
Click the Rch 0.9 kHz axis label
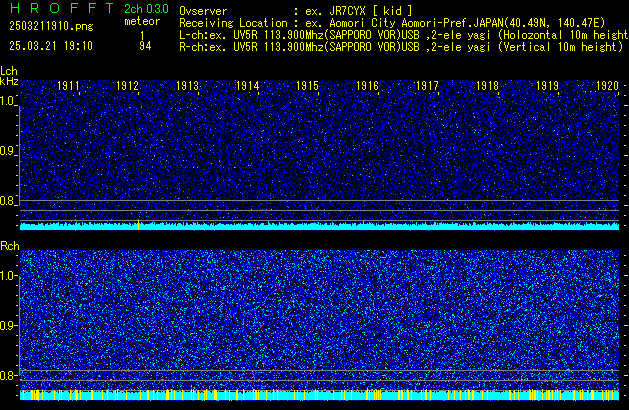tap(7, 325)
